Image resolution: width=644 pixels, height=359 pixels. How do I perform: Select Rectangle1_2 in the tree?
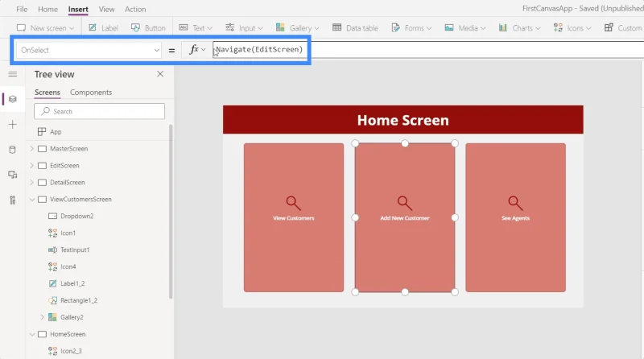click(79, 300)
